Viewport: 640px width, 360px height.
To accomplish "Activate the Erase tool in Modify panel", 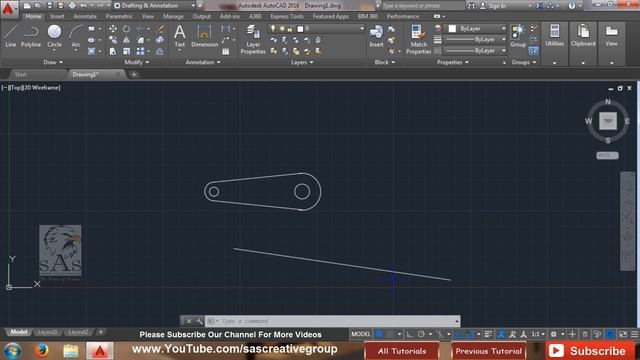I will (160, 29).
